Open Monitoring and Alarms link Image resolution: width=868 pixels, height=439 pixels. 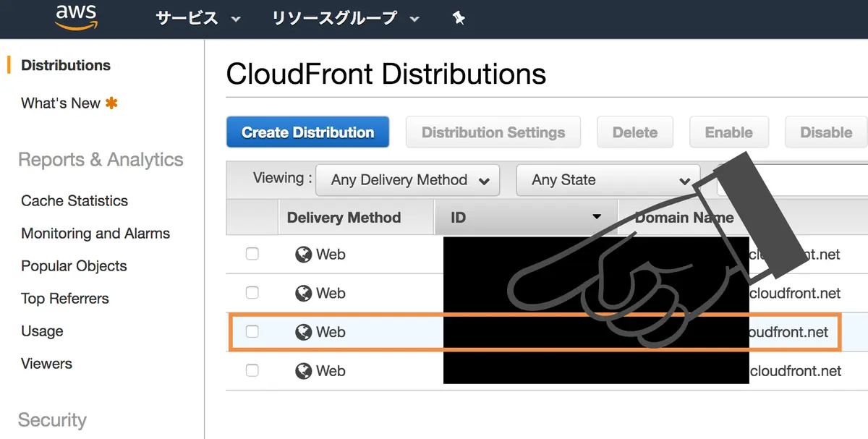point(95,234)
